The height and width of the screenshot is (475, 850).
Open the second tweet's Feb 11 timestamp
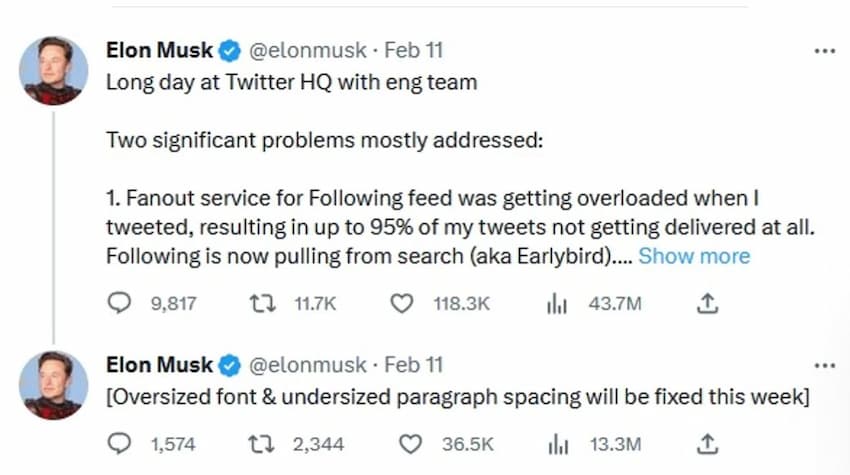(x=413, y=364)
